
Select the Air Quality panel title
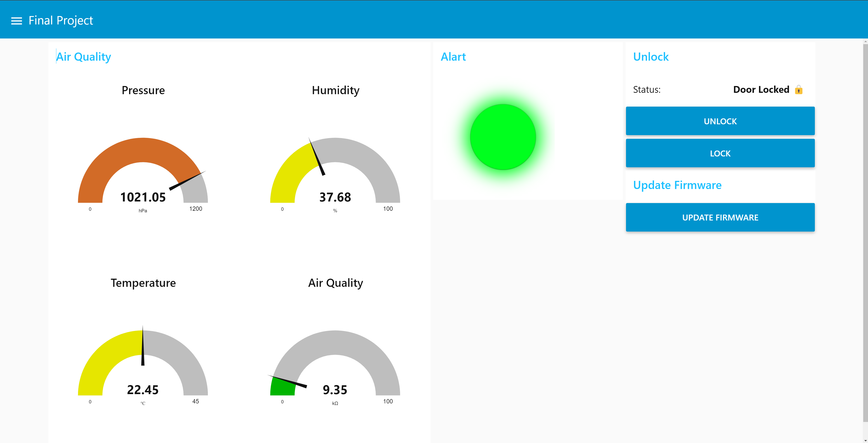coord(83,57)
